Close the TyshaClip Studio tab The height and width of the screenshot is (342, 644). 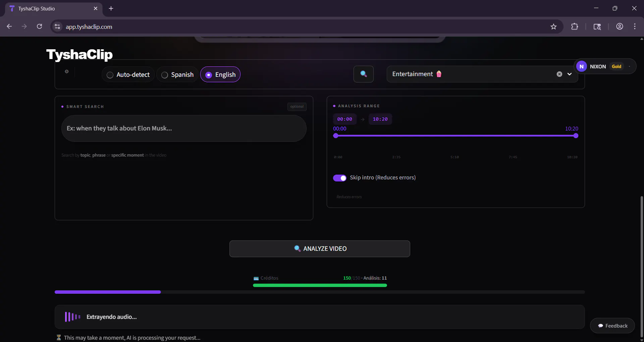click(x=96, y=9)
